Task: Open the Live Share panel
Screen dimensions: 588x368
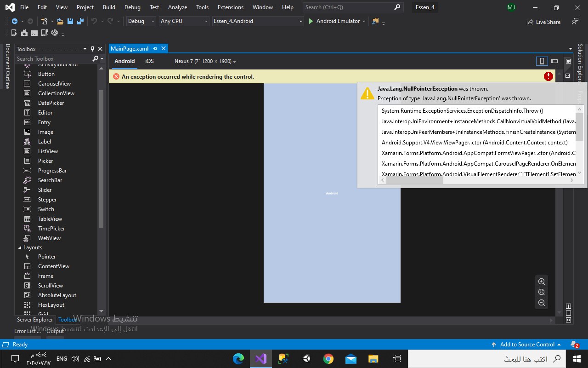Action: click(543, 22)
